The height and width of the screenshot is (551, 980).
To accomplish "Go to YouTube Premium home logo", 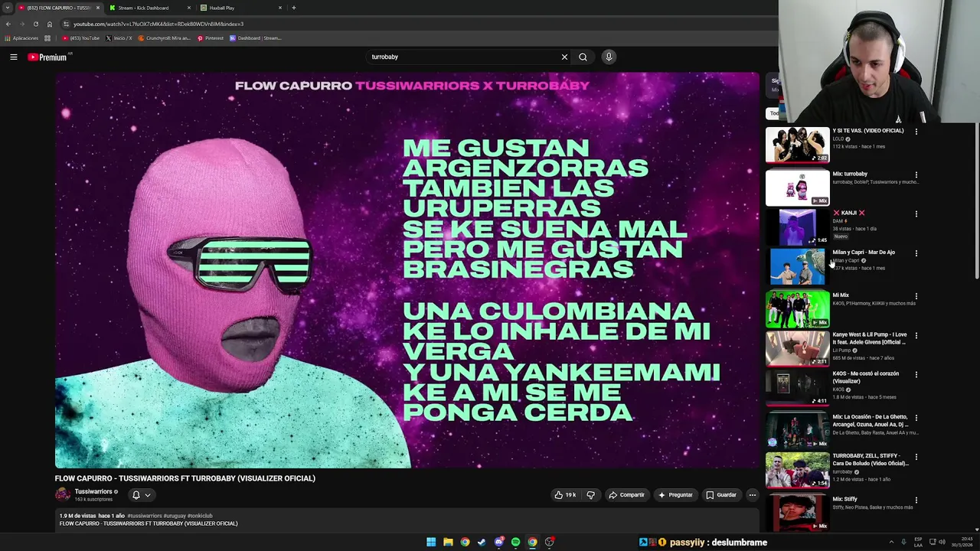I will (x=47, y=57).
